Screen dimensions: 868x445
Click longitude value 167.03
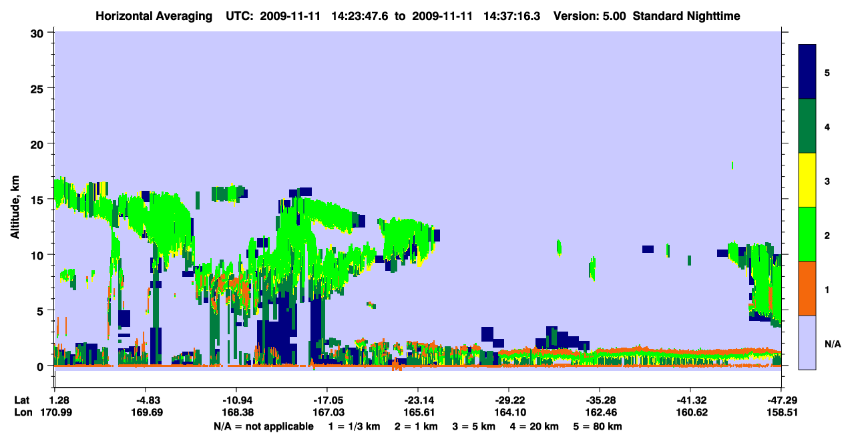327,412
